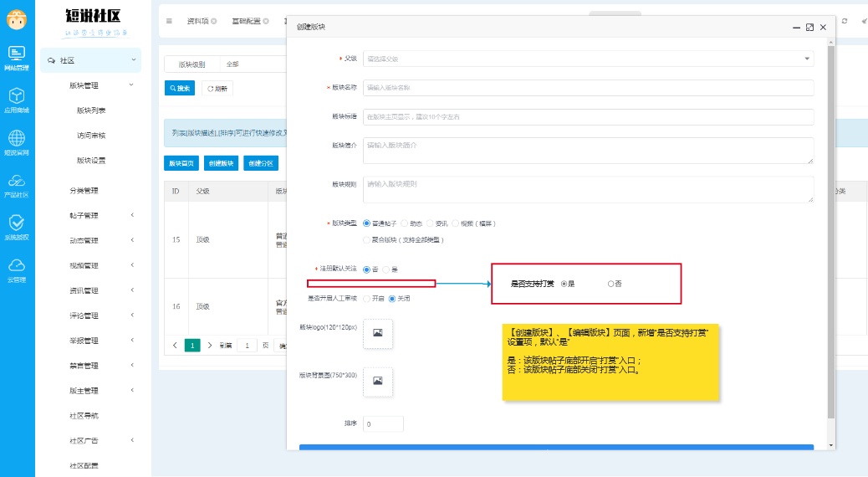This screenshot has height=477, width=868.
Task: Open 应用商城 in the blue sidebar
Action: tap(17, 100)
